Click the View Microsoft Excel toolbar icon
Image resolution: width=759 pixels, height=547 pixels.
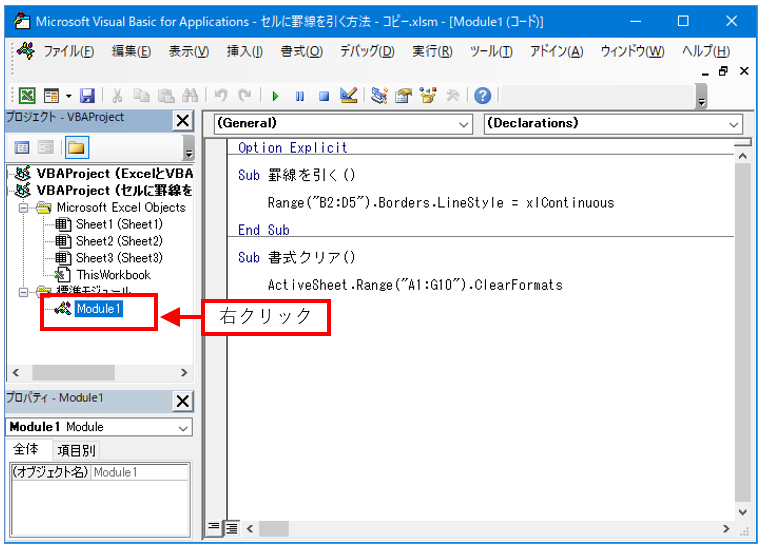click(x=27, y=95)
